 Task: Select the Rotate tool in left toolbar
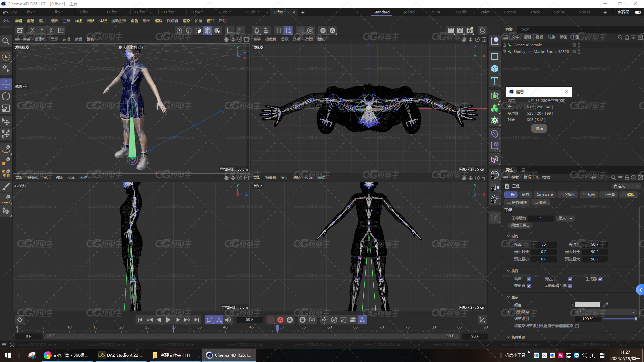[x=6, y=96]
